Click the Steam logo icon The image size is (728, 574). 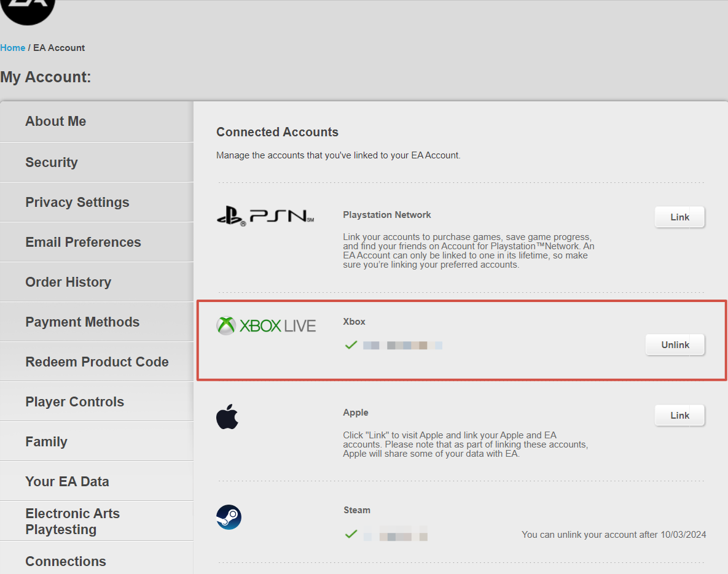click(229, 518)
